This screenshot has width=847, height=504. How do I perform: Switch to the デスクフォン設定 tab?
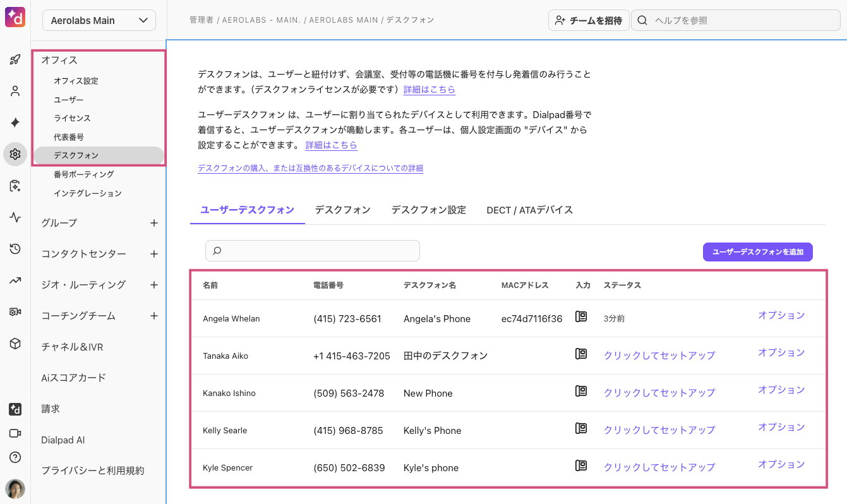coord(428,210)
